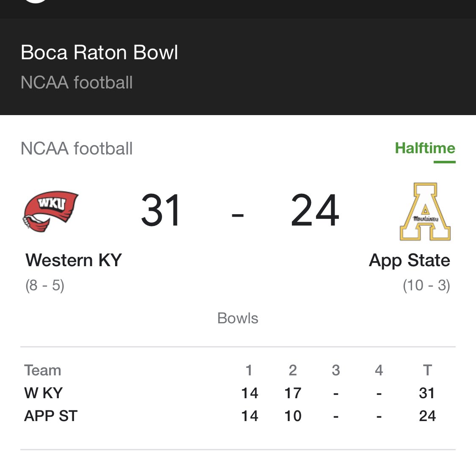Click the NCAA football subtitle in header
The width and height of the screenshot is (476, 460).
coord(77,82)
